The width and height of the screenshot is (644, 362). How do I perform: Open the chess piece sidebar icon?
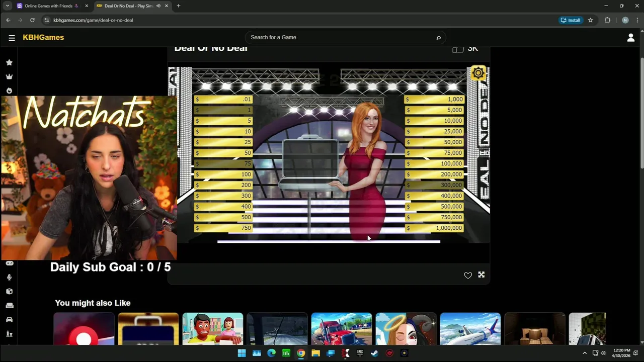click(9, 333)
